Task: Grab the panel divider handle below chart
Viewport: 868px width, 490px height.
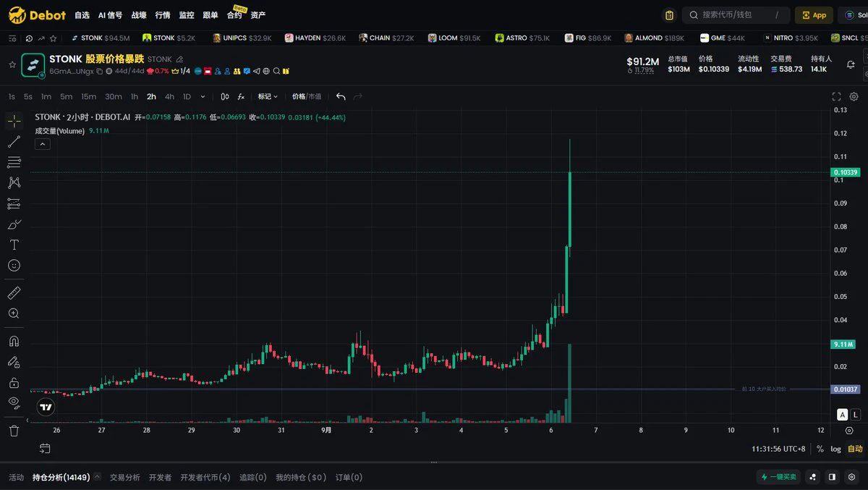Action: [434, 462]
